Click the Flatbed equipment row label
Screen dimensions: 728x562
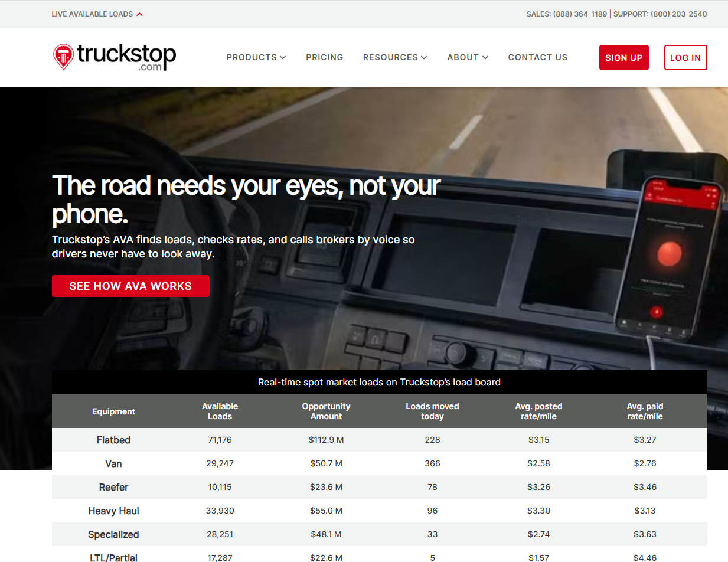[x=113, y=440]
